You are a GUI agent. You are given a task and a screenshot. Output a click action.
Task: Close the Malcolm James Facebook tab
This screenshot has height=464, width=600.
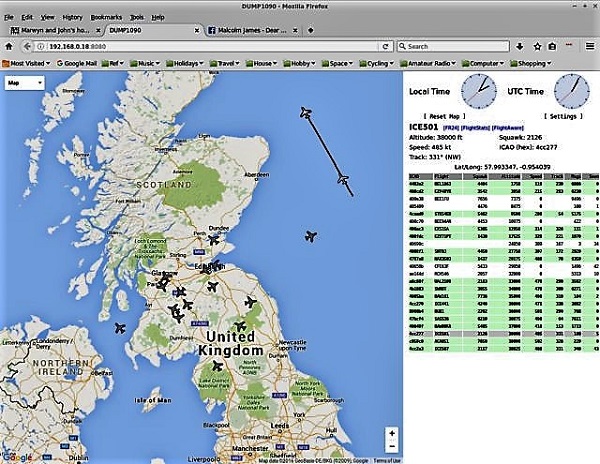coord(295,30)
